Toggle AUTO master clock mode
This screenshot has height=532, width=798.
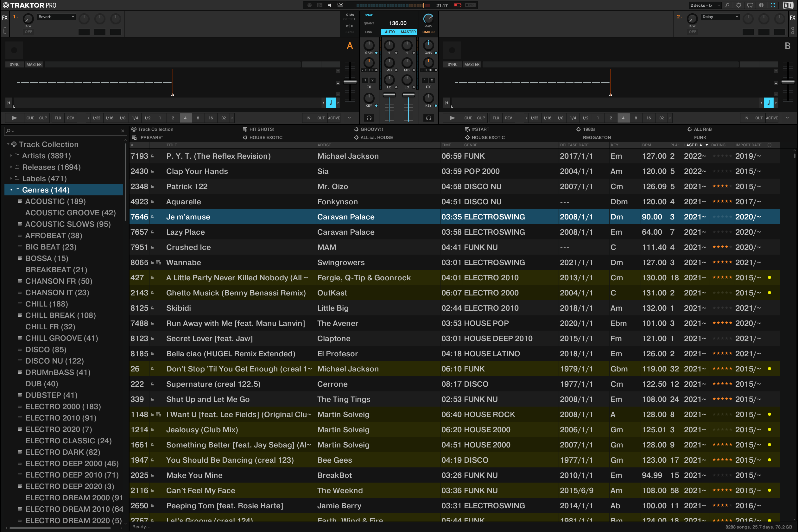point(389,32)
